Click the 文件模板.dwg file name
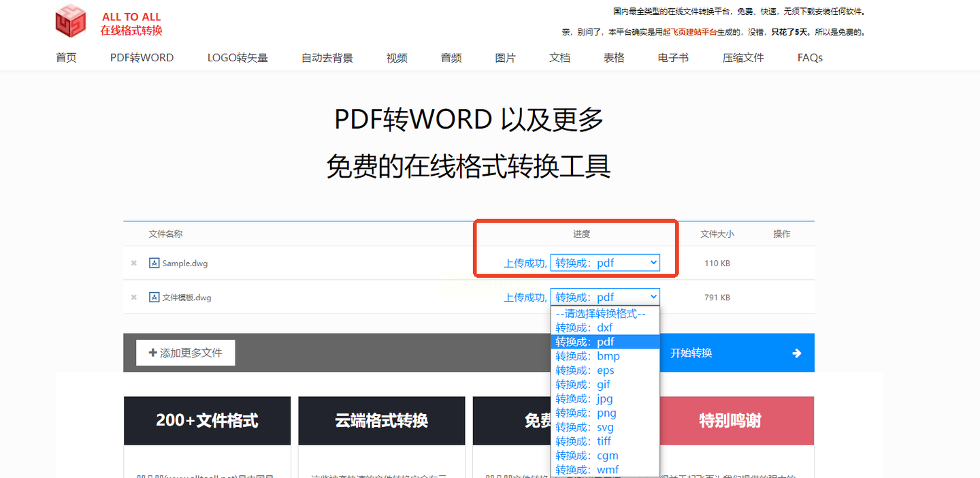This screenshot has height=478, width=980. click(x=187, y=298)
